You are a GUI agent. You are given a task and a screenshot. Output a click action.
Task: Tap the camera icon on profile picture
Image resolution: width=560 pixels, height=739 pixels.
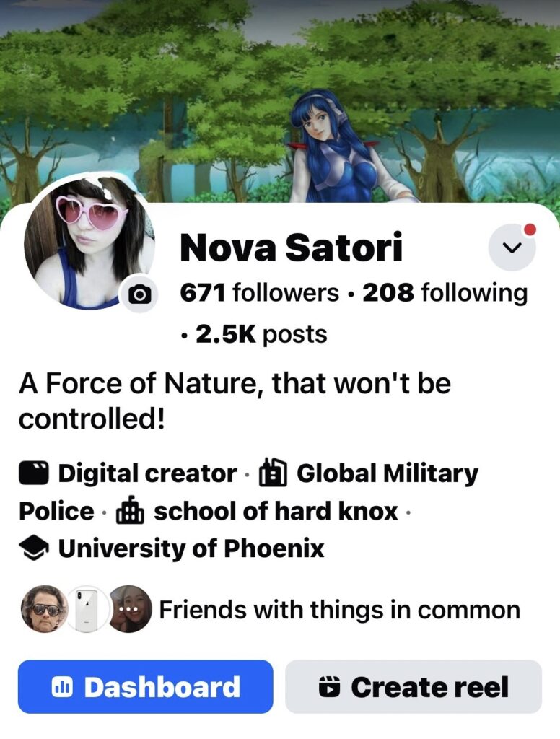point(139,294)
